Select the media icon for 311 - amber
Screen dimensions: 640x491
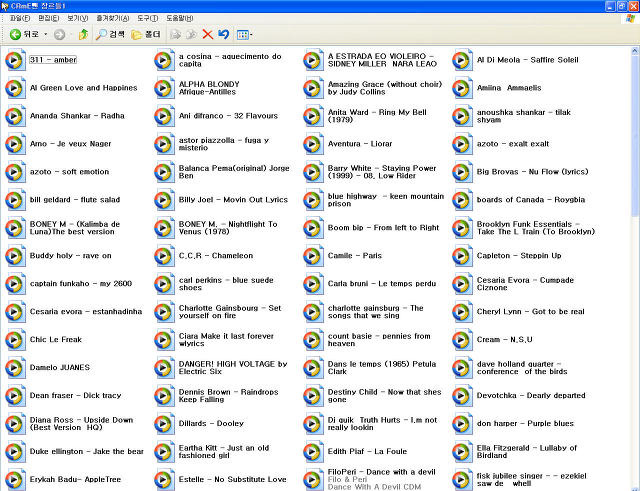(15, 60)
